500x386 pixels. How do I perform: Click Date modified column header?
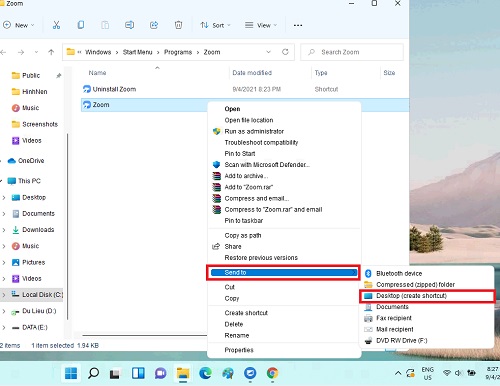tap(252, 73)
